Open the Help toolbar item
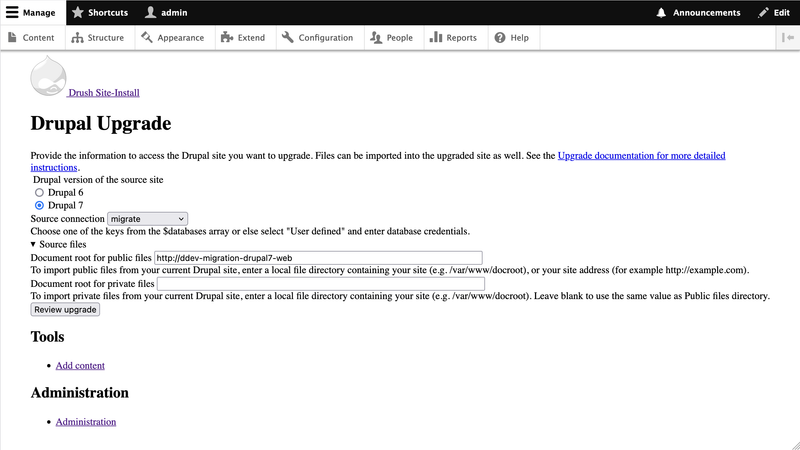This screenshot has height=450, width=800. (511, 38)
